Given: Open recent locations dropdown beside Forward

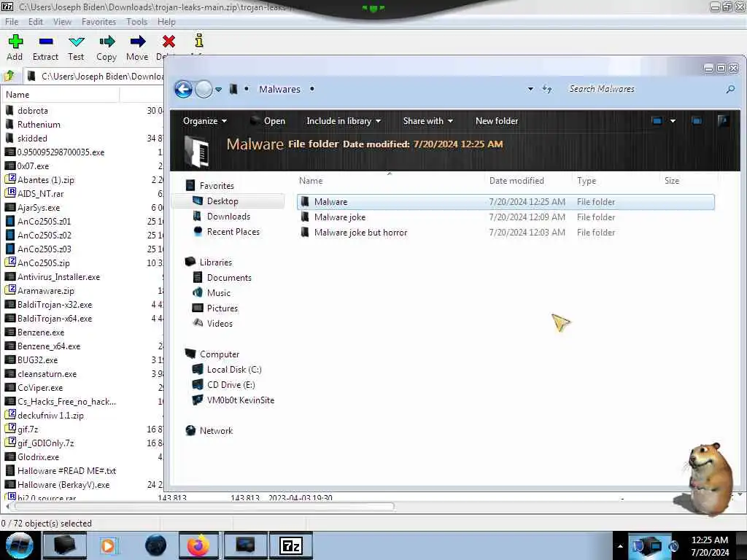Looking at the screenshot, I should coord(218,90).
